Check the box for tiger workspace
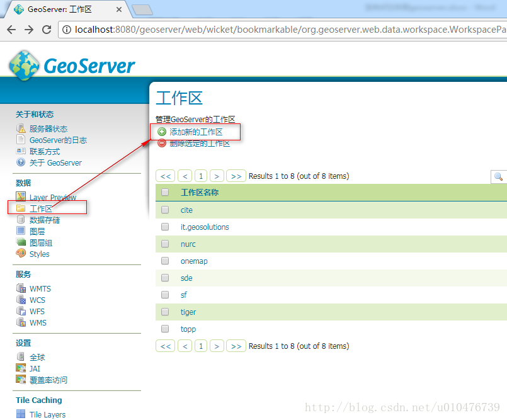507x420 pixels. 165,312
